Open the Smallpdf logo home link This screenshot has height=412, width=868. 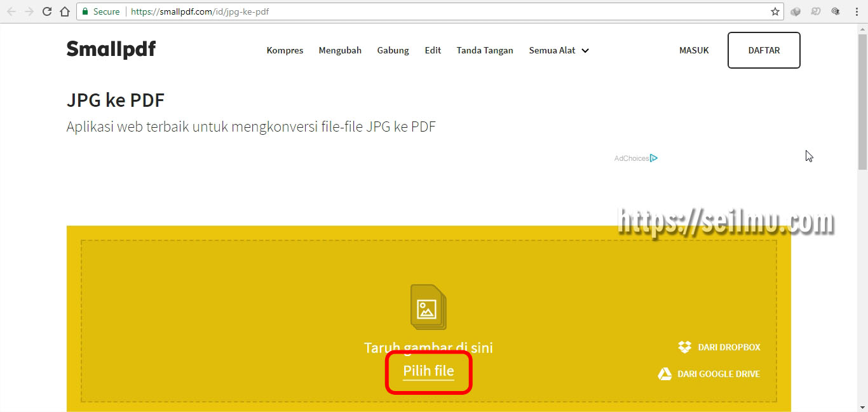coord(111,50)
